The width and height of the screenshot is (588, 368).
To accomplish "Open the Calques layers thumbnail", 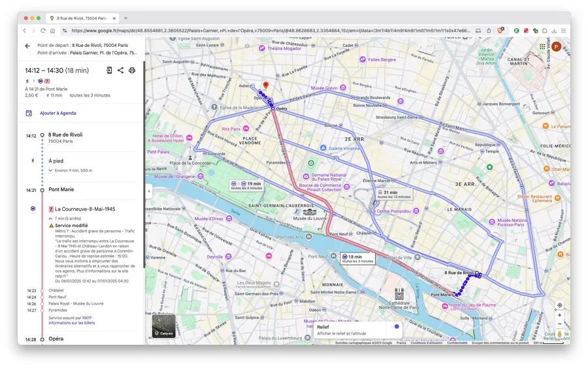I will [x=164, y=326].
